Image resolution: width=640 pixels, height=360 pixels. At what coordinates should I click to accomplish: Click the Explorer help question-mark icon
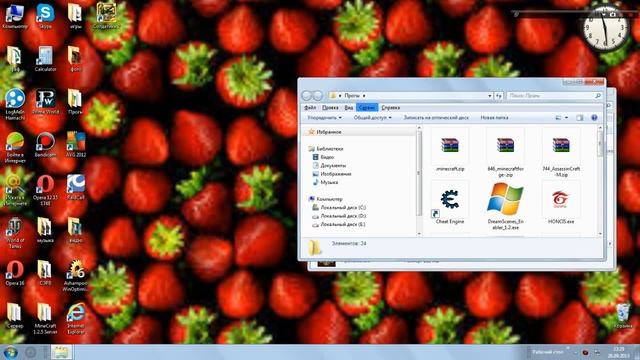pos(594,118)
